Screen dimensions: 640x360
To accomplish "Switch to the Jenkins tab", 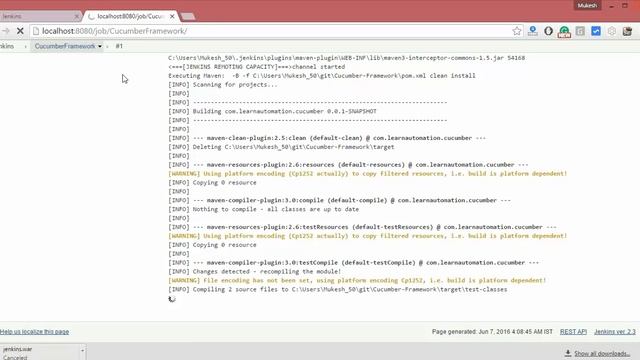I will [39, 16].
